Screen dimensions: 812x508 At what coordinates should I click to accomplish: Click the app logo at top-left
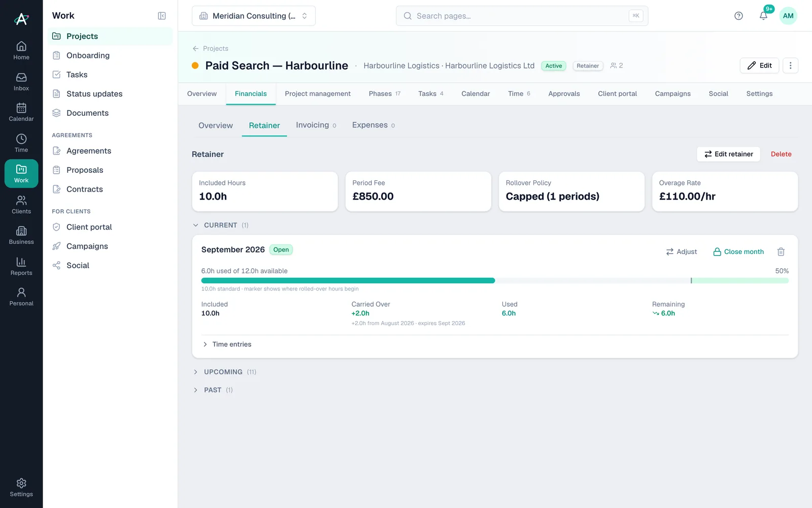(x=21, y=19)
